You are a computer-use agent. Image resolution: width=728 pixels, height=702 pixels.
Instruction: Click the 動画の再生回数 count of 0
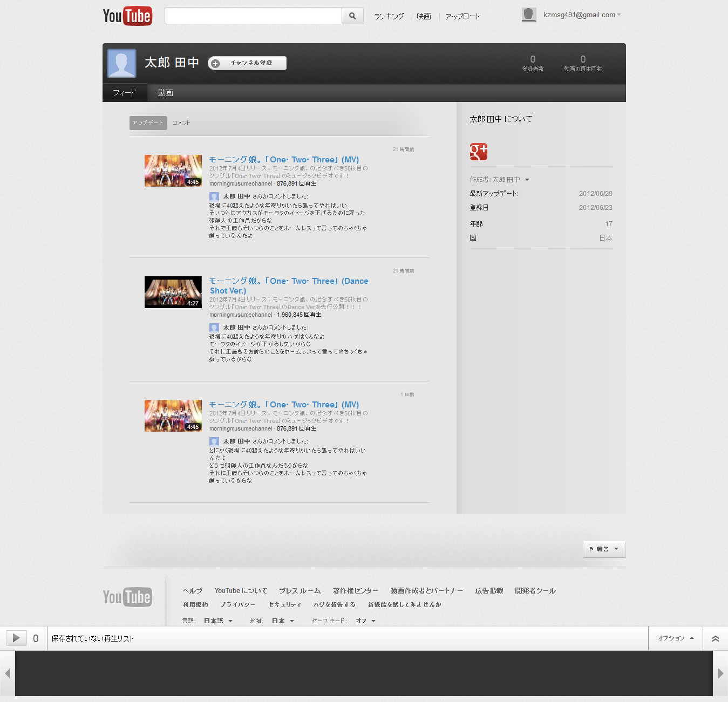coord(583,59)
